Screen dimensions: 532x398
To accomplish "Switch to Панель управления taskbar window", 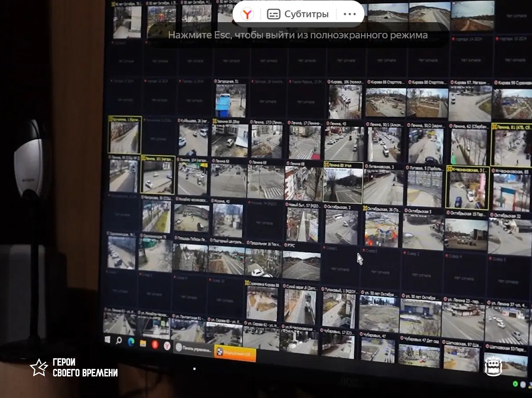I will click(194, 349).
